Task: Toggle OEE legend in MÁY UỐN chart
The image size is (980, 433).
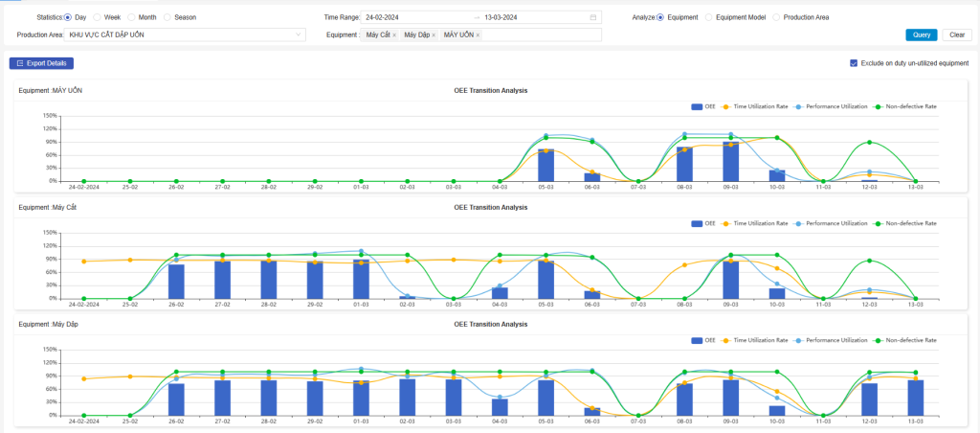Action: (x=703, y=107)
